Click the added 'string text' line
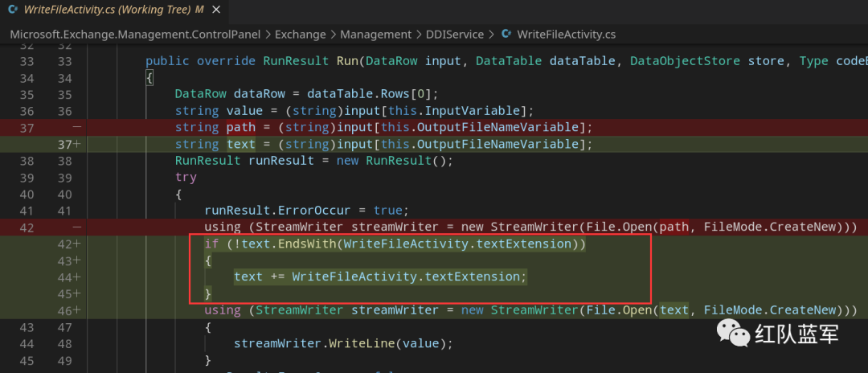Screen dimensions: 868x373 coord(383,145)
